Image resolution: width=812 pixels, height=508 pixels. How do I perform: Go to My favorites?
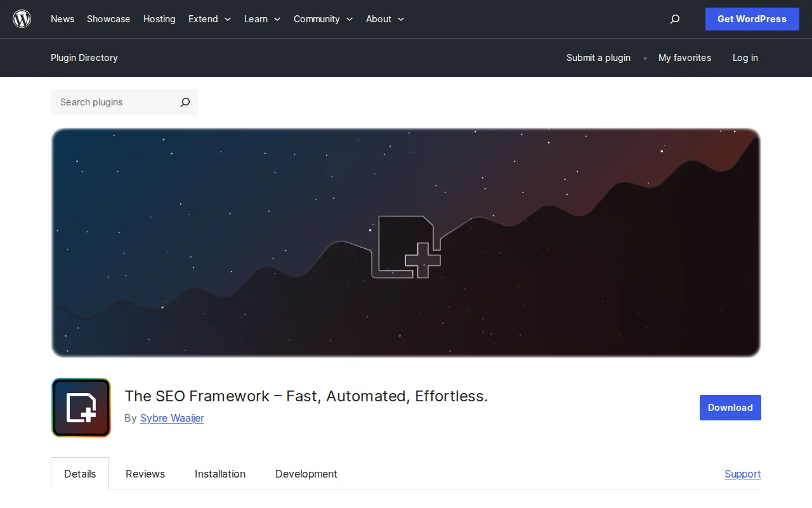click(x=684, y=58)
